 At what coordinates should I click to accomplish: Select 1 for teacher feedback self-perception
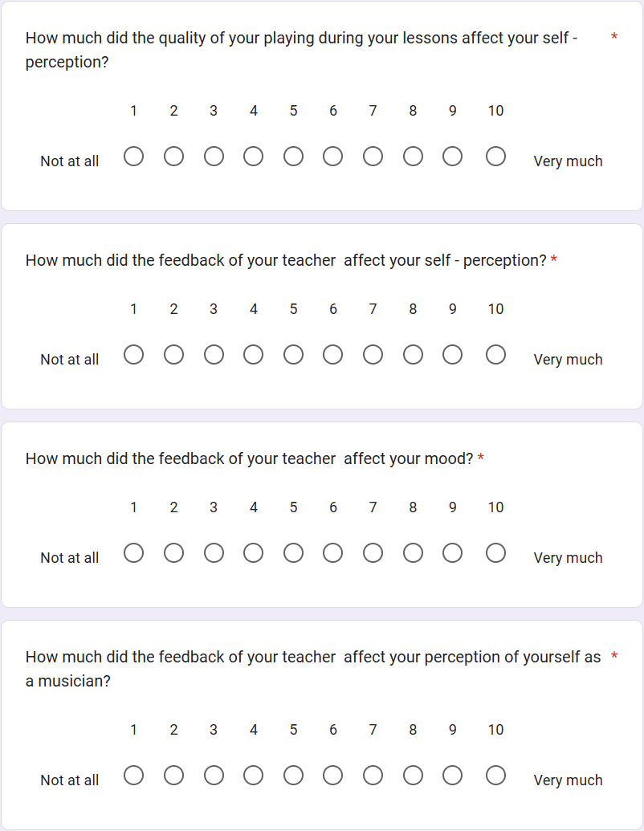pyautogui.click(x=134, y=354)
